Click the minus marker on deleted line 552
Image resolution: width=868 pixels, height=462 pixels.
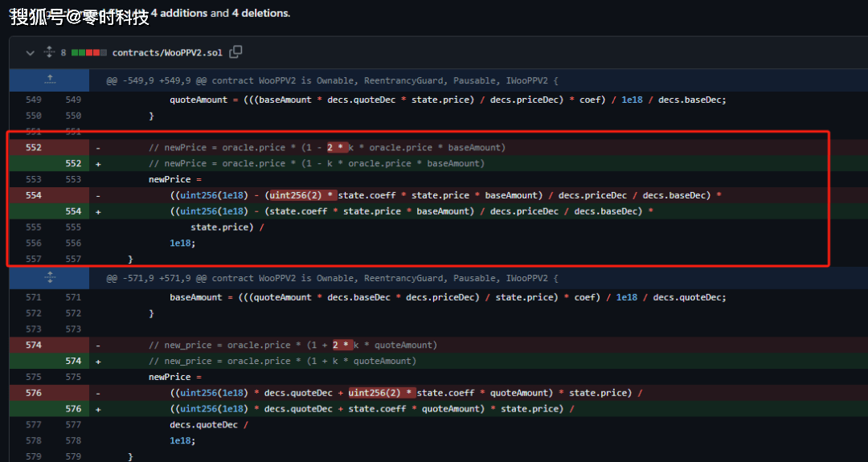coord(98,148)
